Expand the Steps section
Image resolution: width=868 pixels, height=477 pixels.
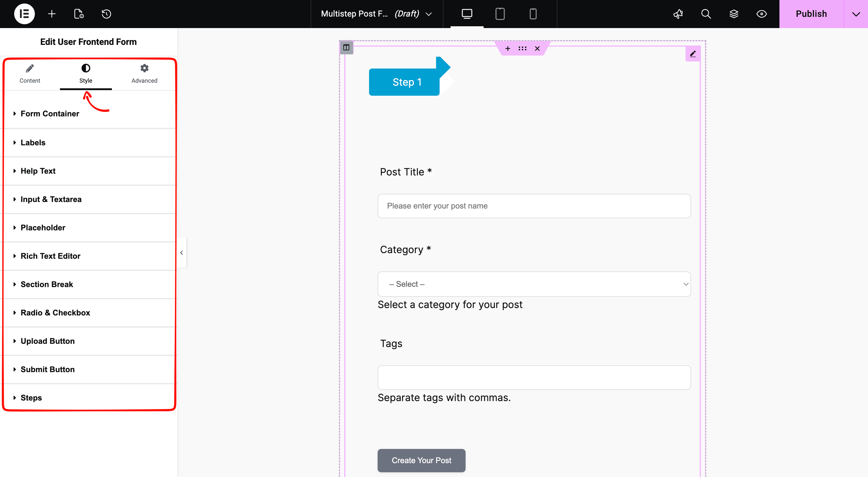click(31, 398)
